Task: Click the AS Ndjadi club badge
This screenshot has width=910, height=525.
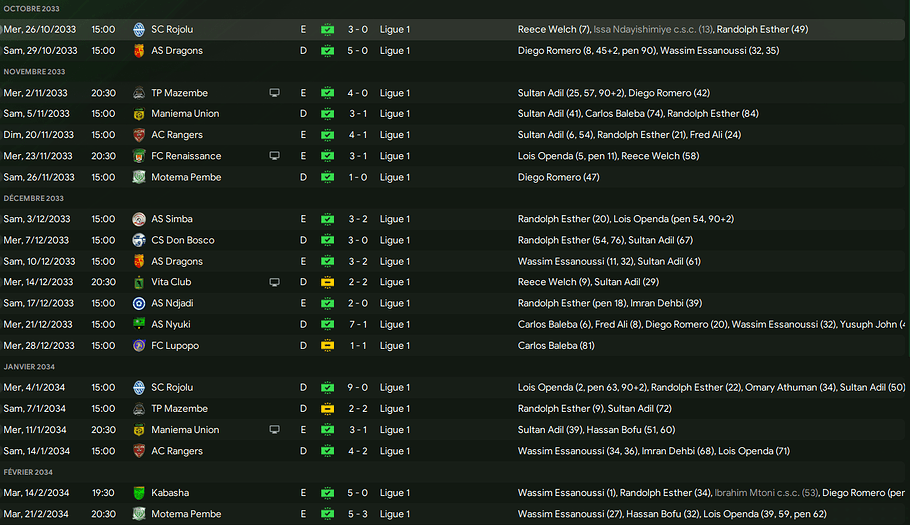Action: click(139, 304)
